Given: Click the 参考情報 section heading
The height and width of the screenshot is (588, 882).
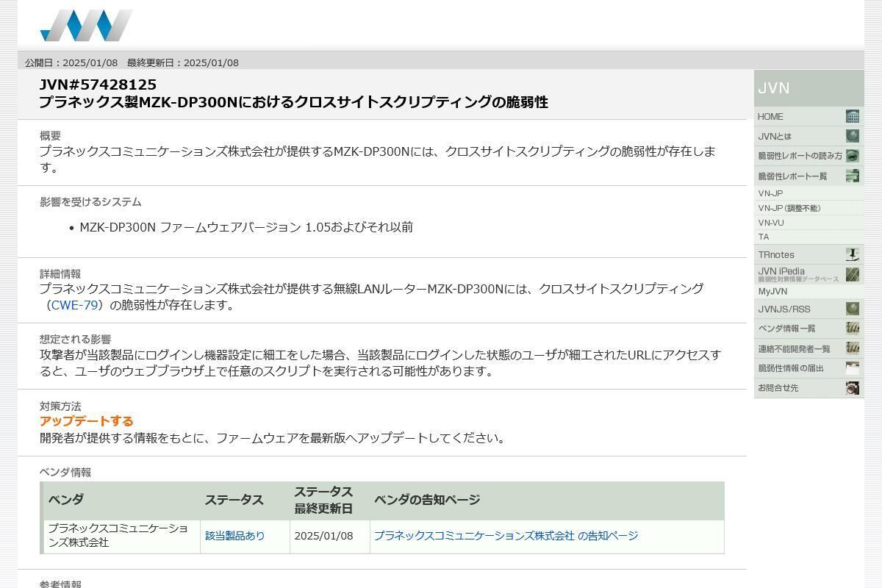Looking at the screenshot, I should click(60, 584).
